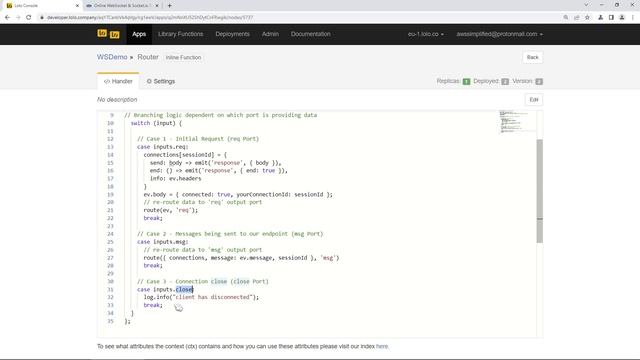This screenshot has height=360, width=640.
Task: Switch to the Online WebSocket browser tab
Action: [121, 6]
